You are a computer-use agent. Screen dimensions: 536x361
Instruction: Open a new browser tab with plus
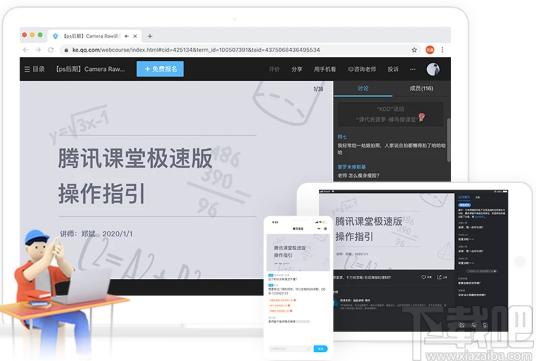click(149, 36)
